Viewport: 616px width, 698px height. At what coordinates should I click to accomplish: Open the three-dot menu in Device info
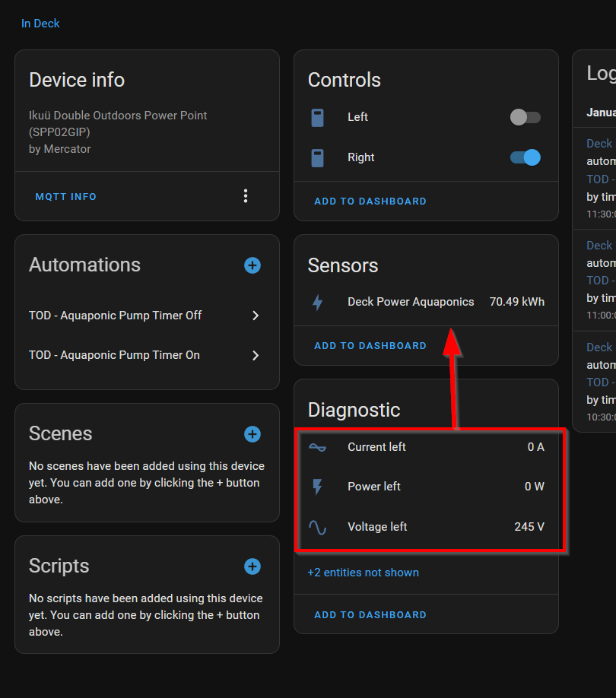click(245, 195)
